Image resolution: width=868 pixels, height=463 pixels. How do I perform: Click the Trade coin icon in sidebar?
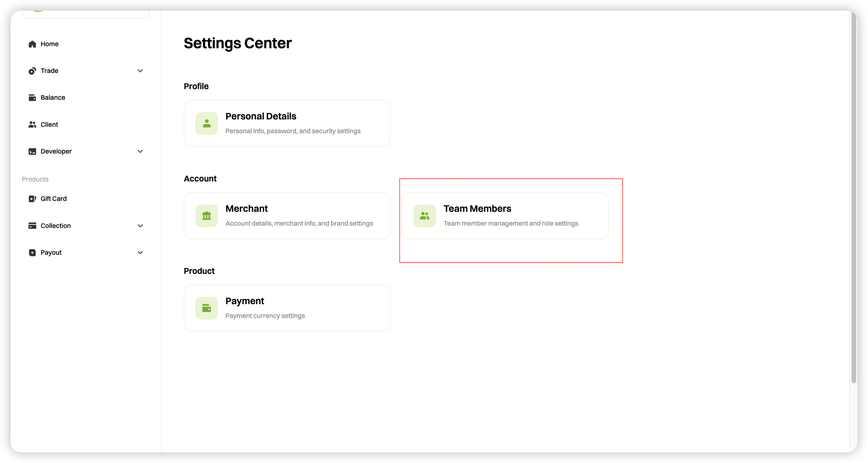pyautogui.click(x=32, y=71)
